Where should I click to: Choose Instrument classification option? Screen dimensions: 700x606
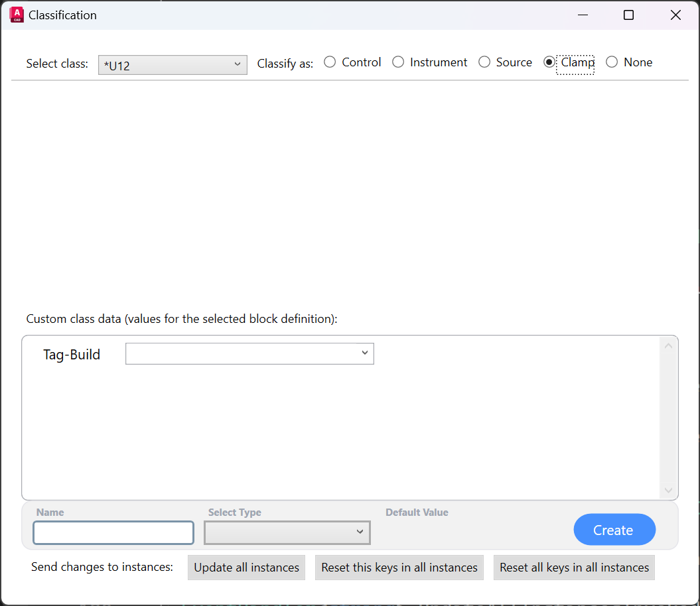pyautogui.click(x=429, y=62)
